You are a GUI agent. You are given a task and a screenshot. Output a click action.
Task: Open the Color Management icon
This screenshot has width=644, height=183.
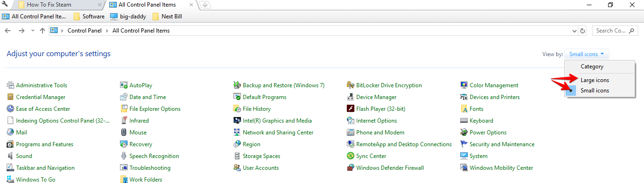[x=464, y=85]
